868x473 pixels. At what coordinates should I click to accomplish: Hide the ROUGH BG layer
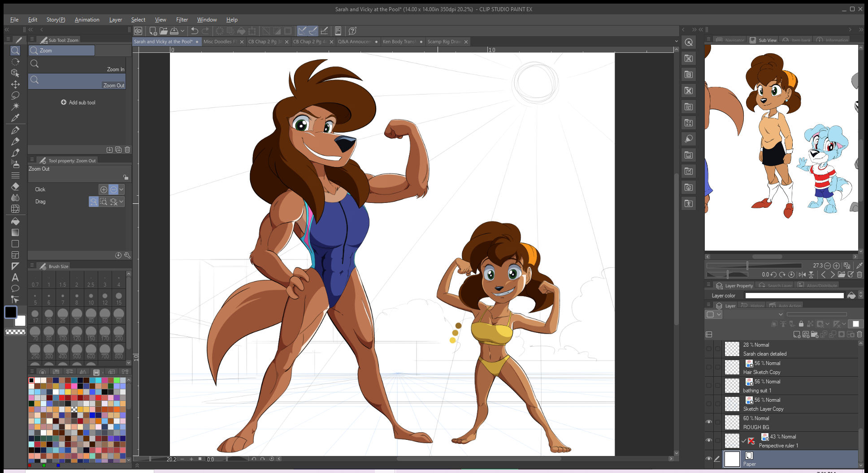pyautogui.click(x=709, y=422)
